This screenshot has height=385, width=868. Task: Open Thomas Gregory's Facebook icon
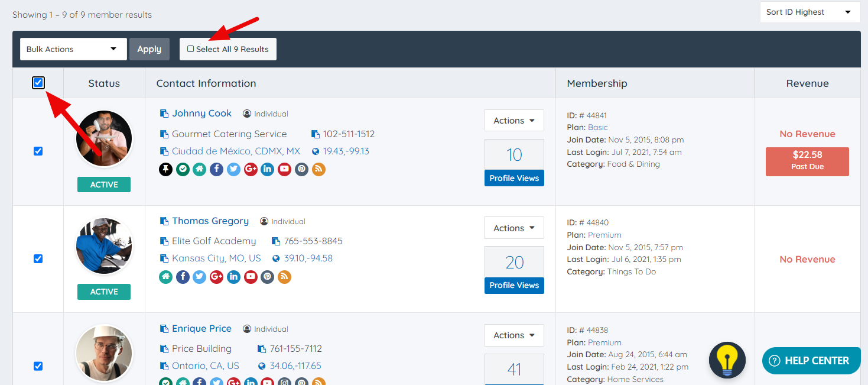[x=183, y=277]
